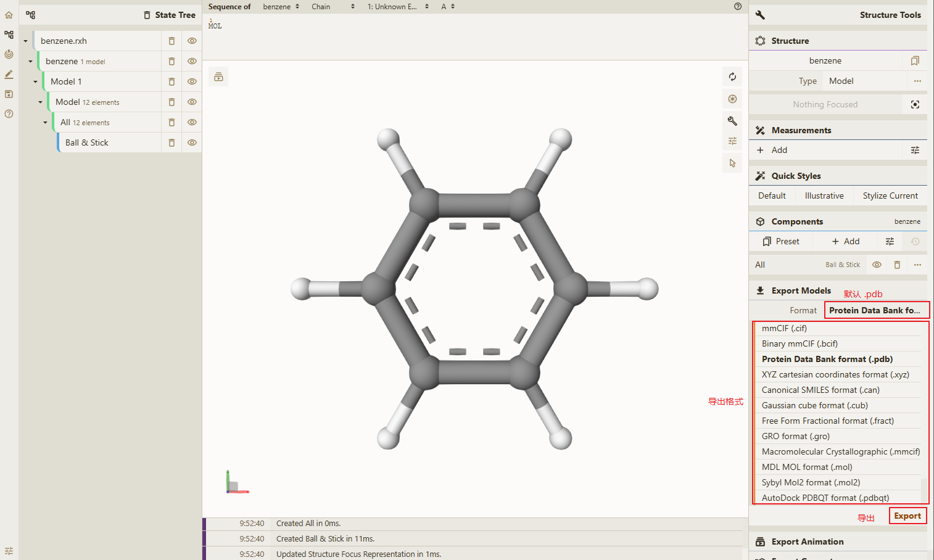Delete the Model 1 node
934x560 pixels.
click(172, 81)
